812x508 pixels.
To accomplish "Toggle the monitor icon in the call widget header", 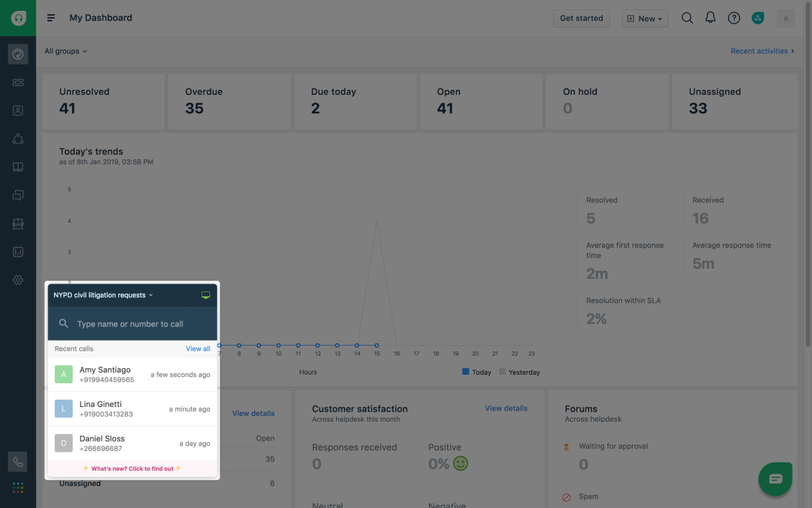I will click(206, 294).
